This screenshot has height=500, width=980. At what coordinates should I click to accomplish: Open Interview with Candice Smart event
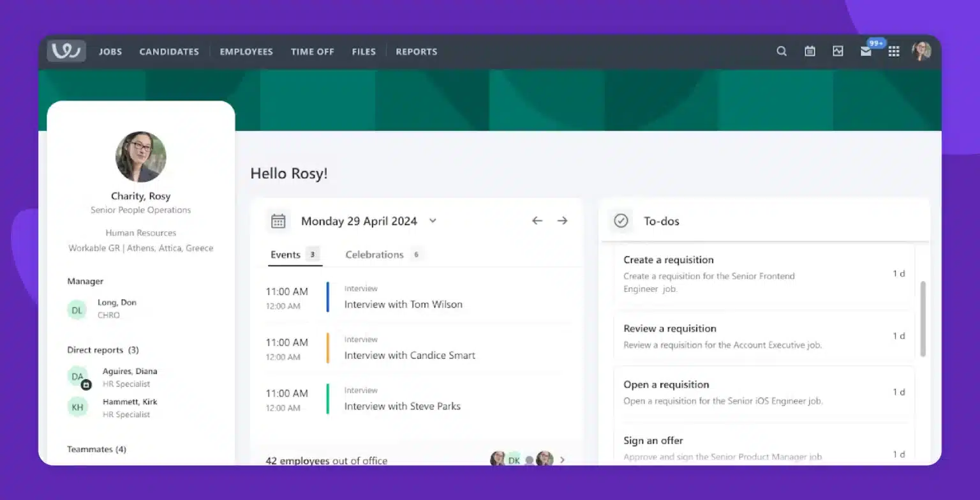click(x=417, y=349)
